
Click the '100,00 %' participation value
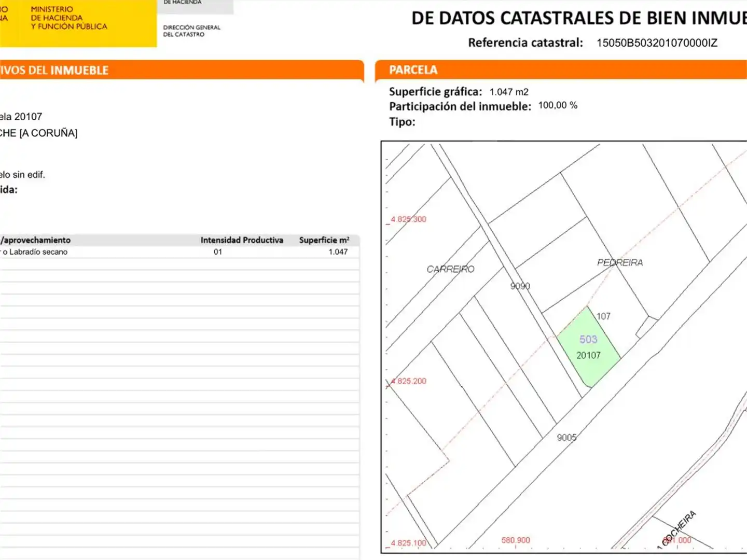click(x=558, y=105)
